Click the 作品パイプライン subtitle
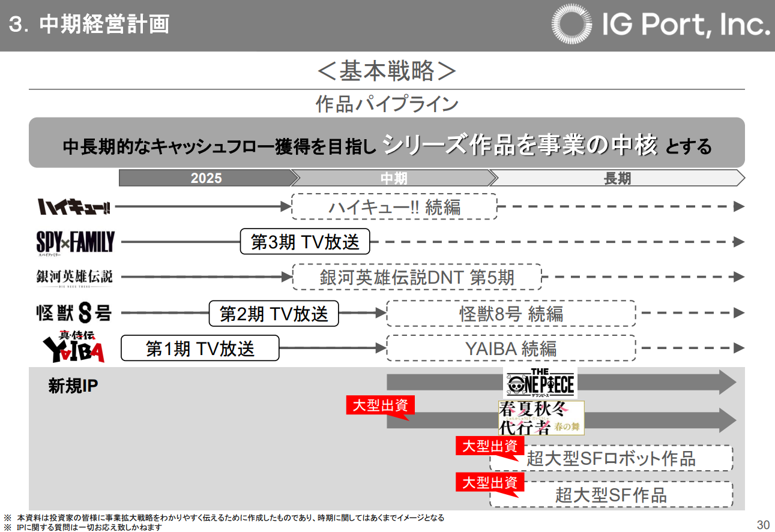The height and width of the screenshot is (532, 775). [x=387, y=104]
